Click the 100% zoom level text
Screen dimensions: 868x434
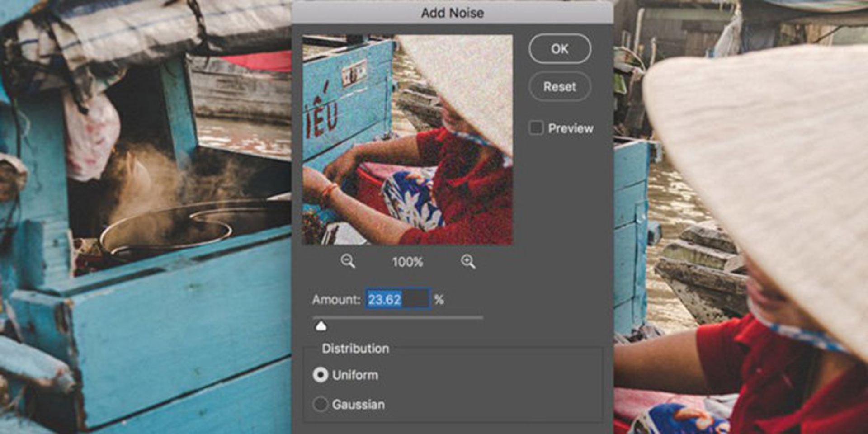(407, 262)
